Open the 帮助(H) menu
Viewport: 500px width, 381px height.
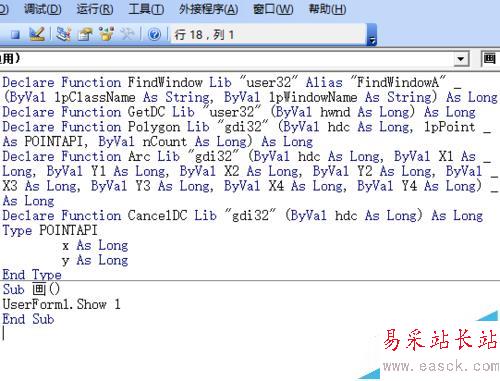pos(327,9)
